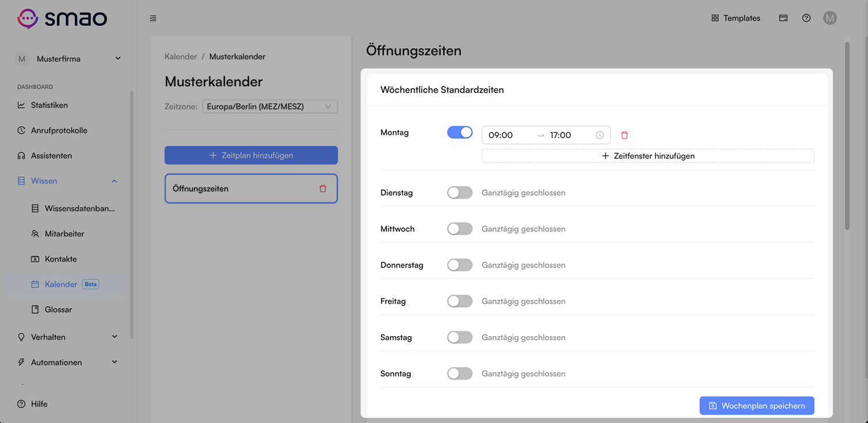Select the Öffnungszeiten schedule entry
Screen dimensions: 868x423
[251, 189]
